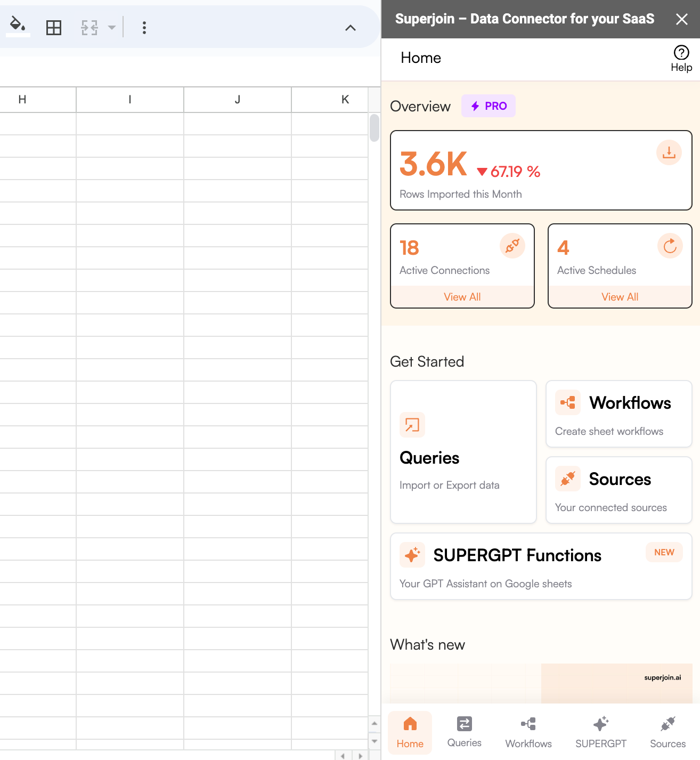
Task: Switch to the SUPERGPT bottom tab
Action: pyautogui.click(x=601, y=733)
